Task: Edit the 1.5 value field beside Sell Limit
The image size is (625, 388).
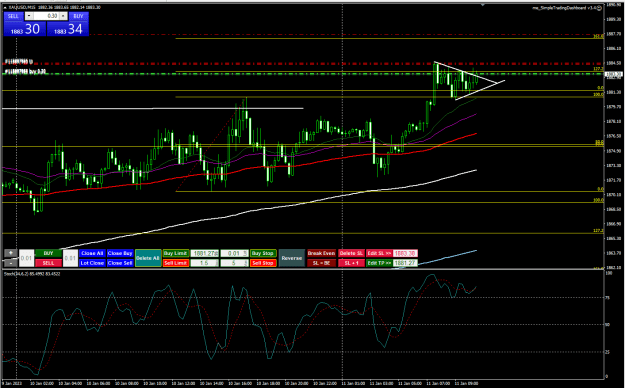Action: (x=204, y=263)
